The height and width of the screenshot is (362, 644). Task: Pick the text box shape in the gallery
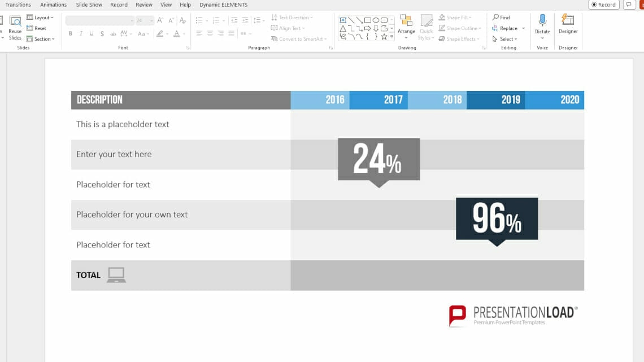pos(343,20)
